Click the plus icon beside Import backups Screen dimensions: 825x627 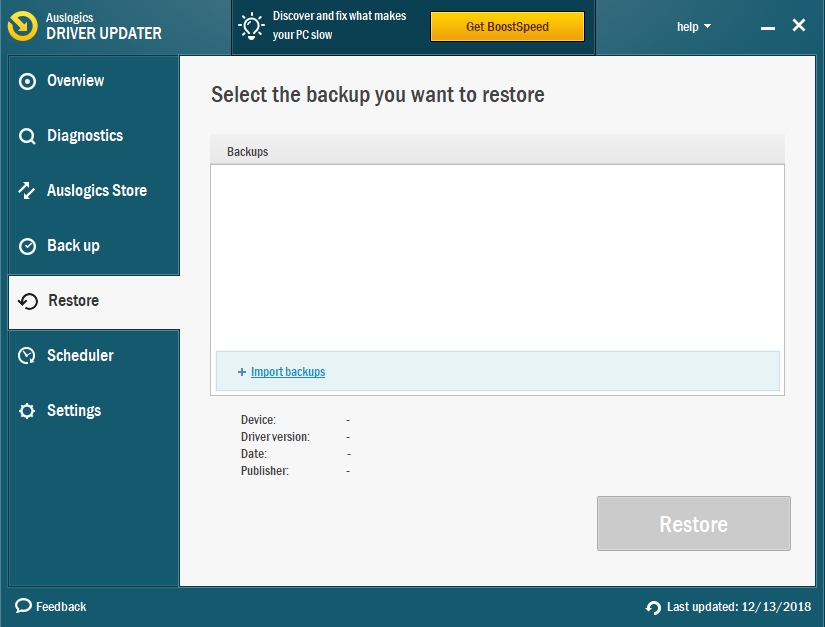tap(242, 372)
